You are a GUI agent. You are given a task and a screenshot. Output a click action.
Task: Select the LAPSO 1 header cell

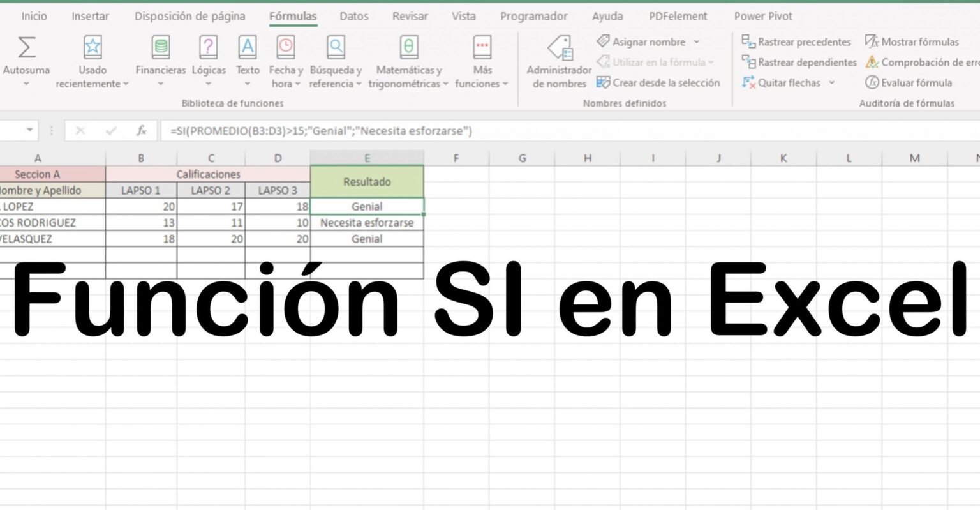pos(141,190)
